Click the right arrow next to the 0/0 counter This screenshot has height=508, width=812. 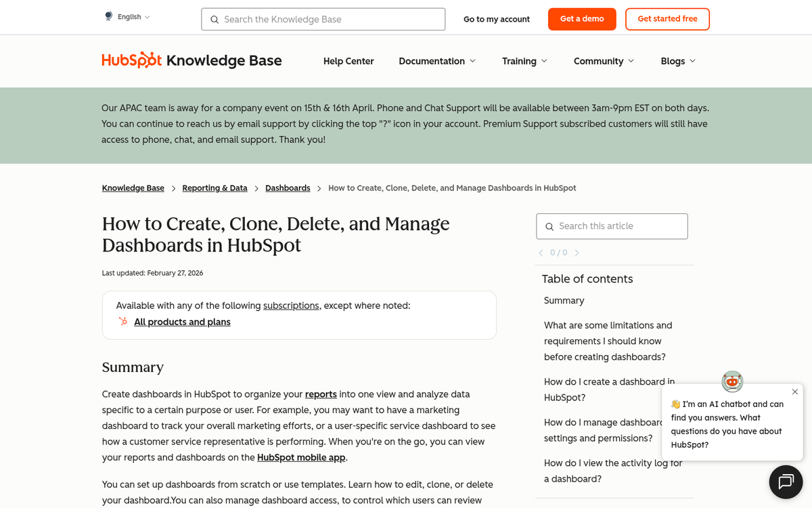[577, 253]
